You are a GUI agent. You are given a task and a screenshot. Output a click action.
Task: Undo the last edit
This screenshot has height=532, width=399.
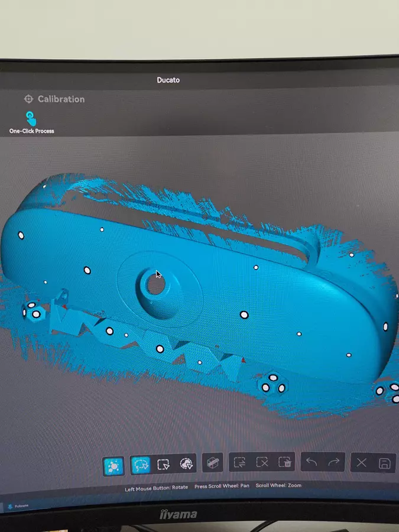(x=312, y=462)
